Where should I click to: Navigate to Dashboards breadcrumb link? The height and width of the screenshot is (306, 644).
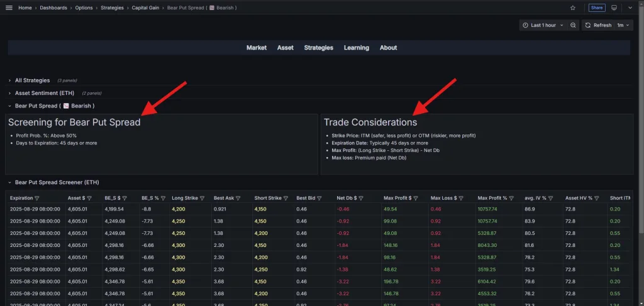54,8
